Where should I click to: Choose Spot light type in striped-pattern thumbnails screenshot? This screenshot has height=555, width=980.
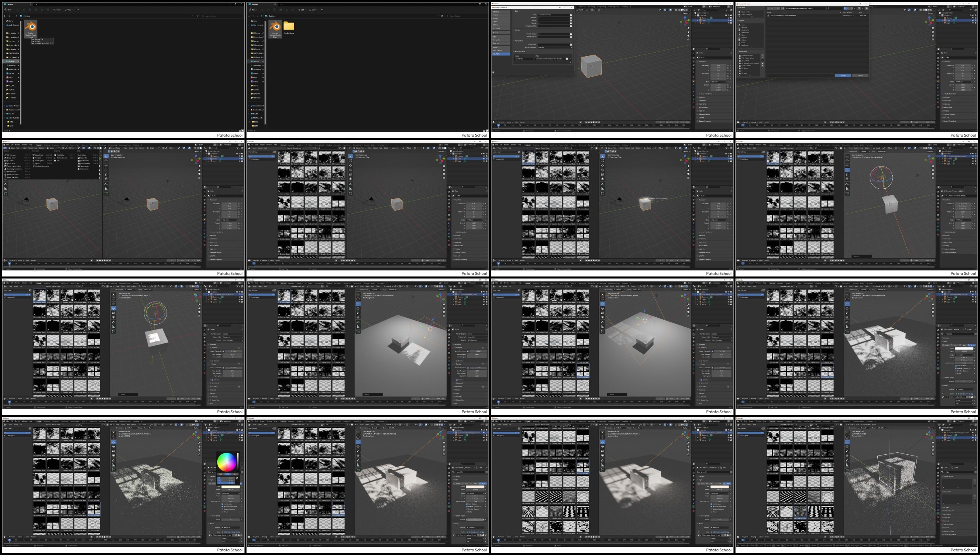pyautogui.click(x=718, y=483)
